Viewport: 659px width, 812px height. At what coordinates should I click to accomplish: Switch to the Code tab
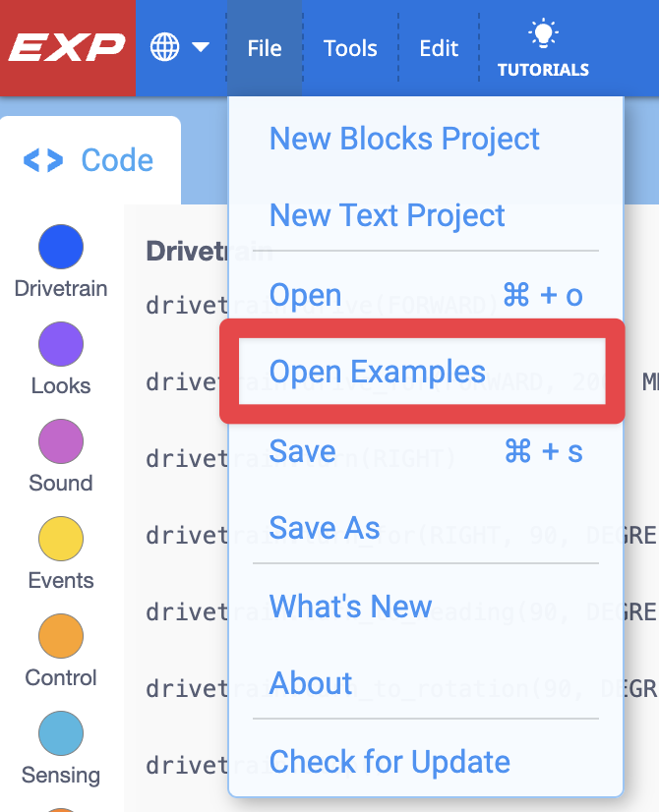pos(90,159)
